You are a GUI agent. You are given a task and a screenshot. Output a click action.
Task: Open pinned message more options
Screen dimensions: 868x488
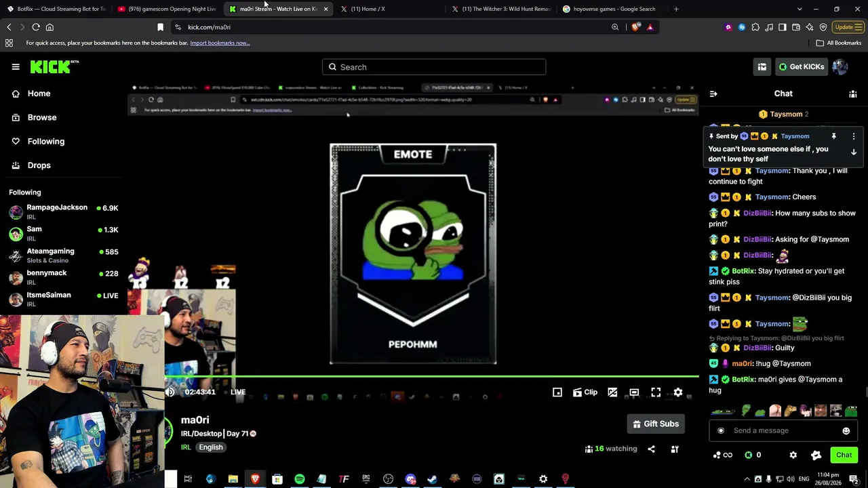(854, 136)
